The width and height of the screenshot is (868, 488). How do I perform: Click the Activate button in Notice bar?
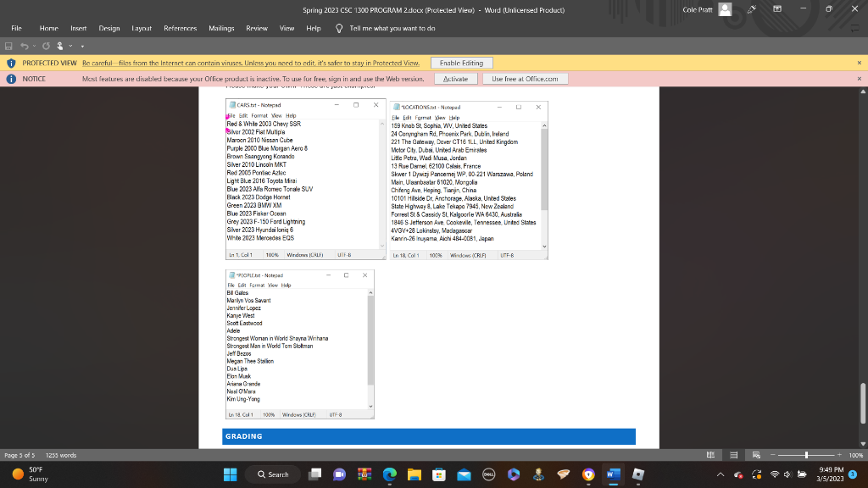point(455,79)
